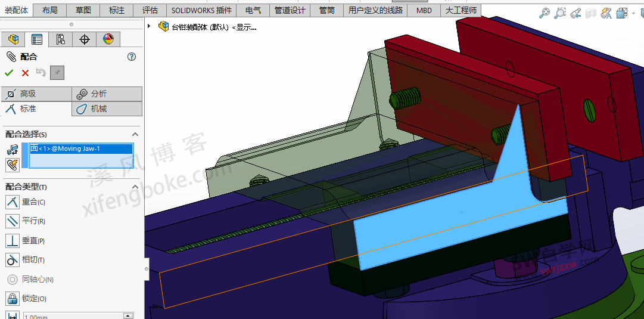The width and height of the screenshot is (644, 319).
Task: Select the Zoom to Area icon
Action: (x=560, y=13)
